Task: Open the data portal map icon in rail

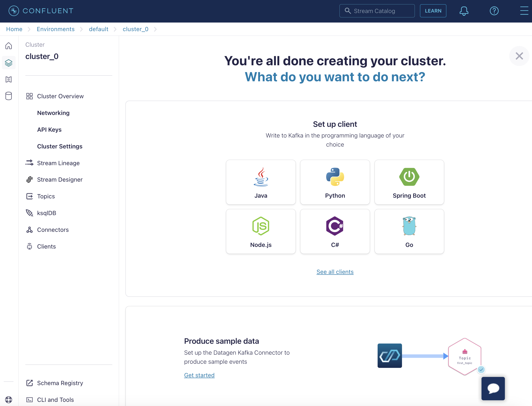Action: 9,79
